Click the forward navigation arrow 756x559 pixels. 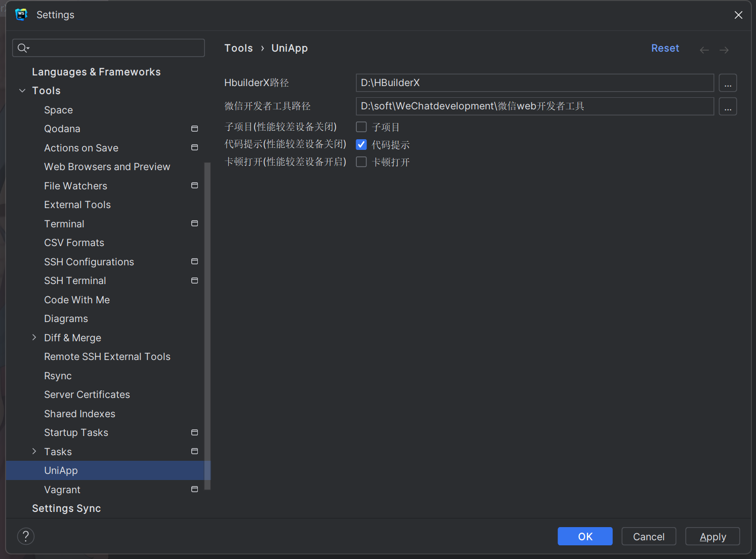coord(724,50)
